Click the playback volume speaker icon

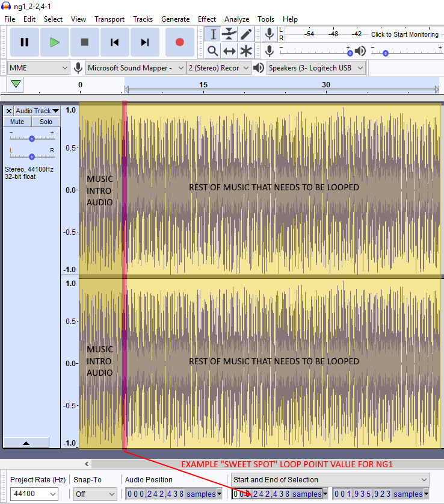(x=360, y=51)
